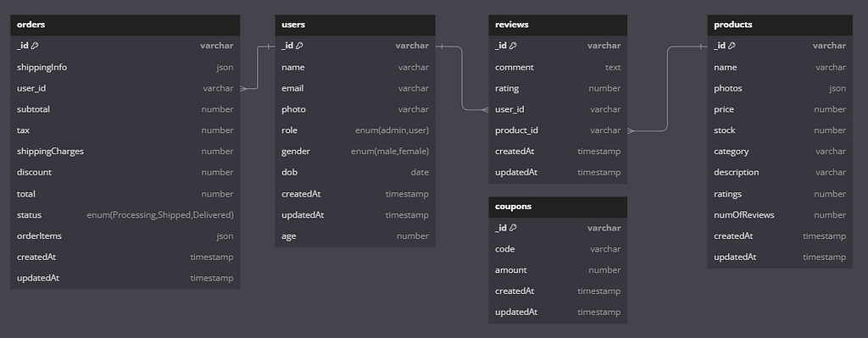Screen dimensions: 868x338
Task: Select the reviews table header
Action: [x=558, y=25]
